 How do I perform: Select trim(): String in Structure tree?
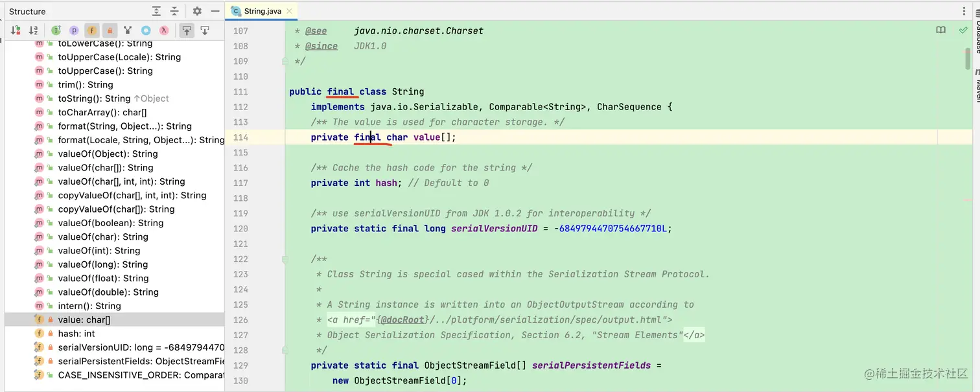tap(86, 85)
